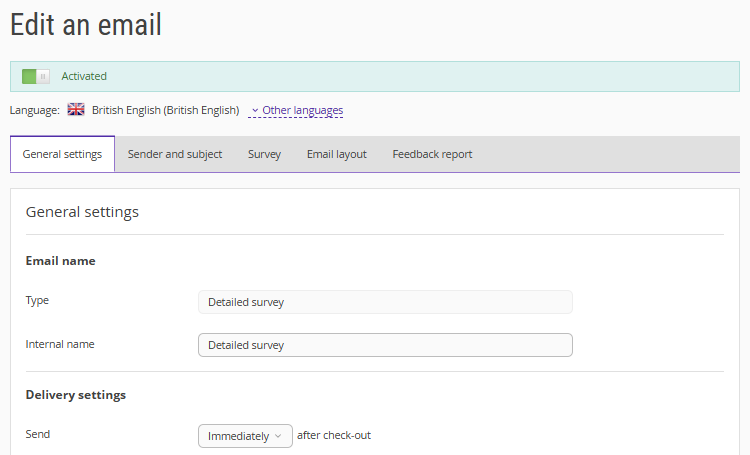Click the arrow in the Immediately dropdown
Image resolution: width=750 pixels, height=455 pixels.
coord(278,436)
